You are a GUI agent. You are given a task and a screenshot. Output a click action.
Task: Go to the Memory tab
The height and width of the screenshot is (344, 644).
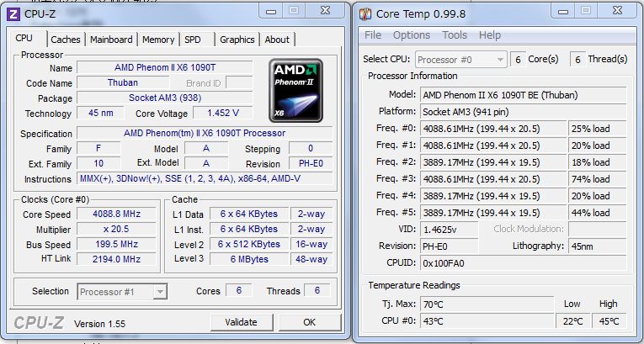click(x=158, y=40)
